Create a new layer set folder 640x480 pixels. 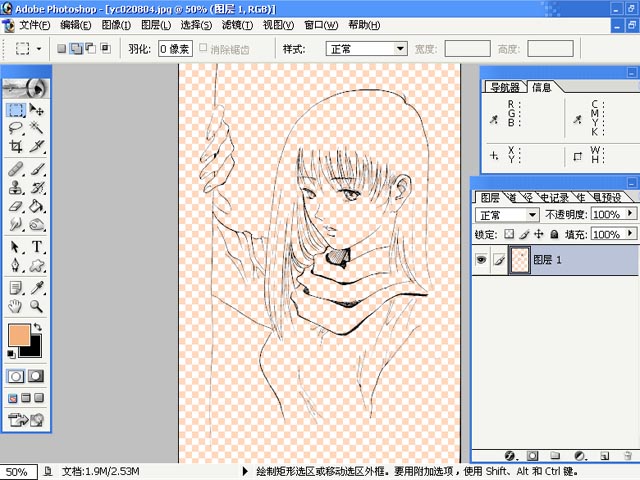coord(555,456)
